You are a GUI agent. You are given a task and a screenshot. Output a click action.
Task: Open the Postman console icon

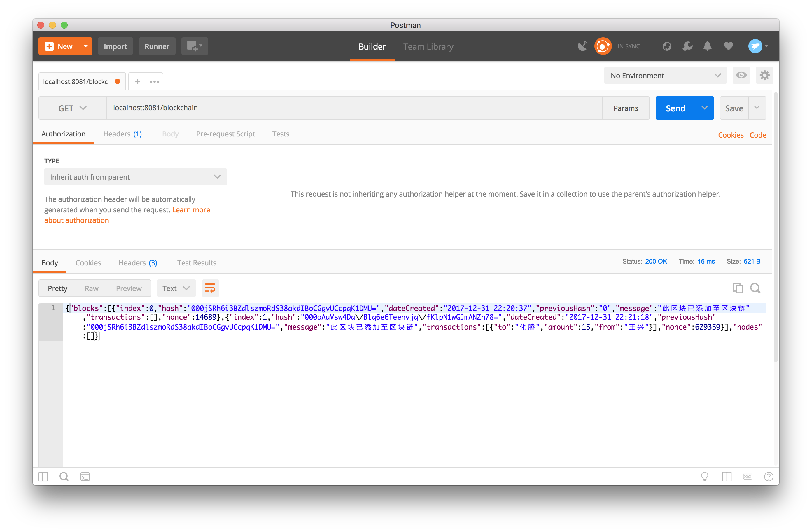point(85,476)
